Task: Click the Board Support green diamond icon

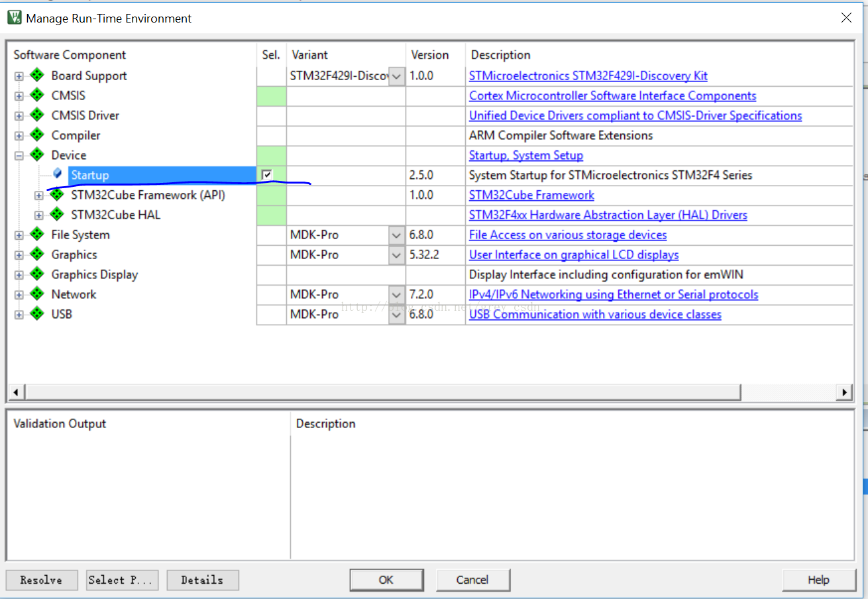Action: [37, 76]
